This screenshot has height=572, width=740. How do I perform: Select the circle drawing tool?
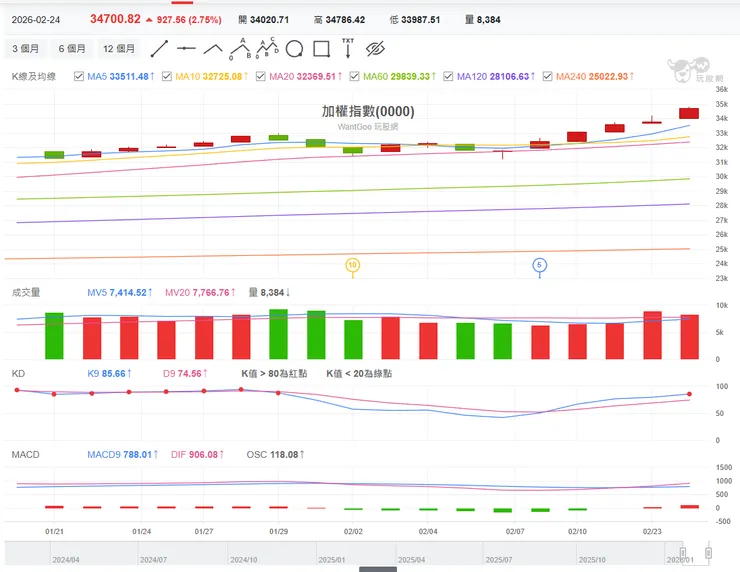[294, 49]
